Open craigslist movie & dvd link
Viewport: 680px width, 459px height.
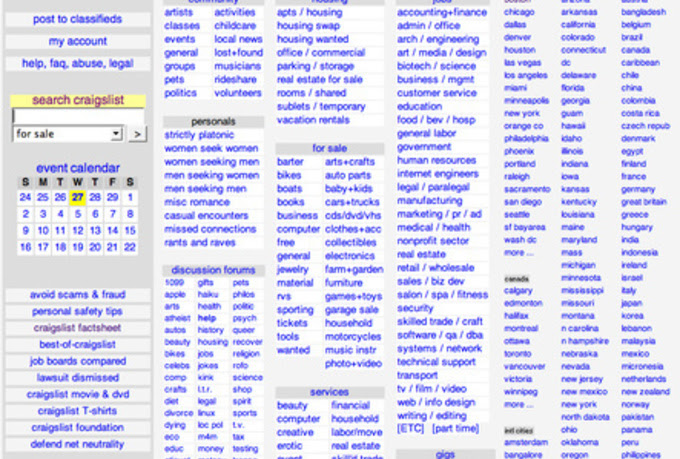(x=78, y=394)
